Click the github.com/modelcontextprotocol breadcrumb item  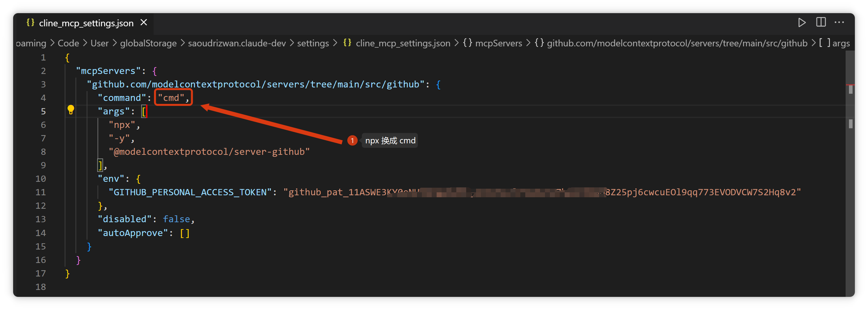[677, 43]
